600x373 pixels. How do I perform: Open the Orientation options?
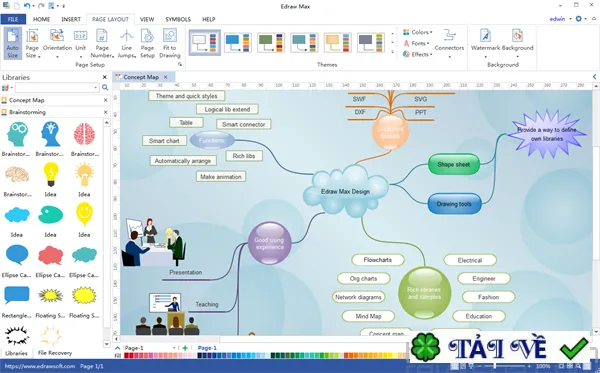[57, 43]
